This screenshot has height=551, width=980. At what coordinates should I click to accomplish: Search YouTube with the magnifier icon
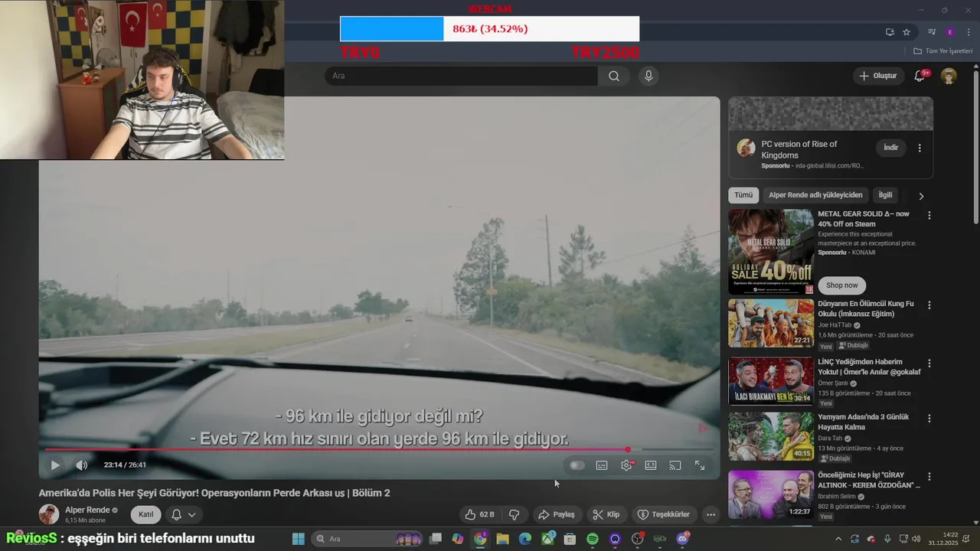pos(614,76)
